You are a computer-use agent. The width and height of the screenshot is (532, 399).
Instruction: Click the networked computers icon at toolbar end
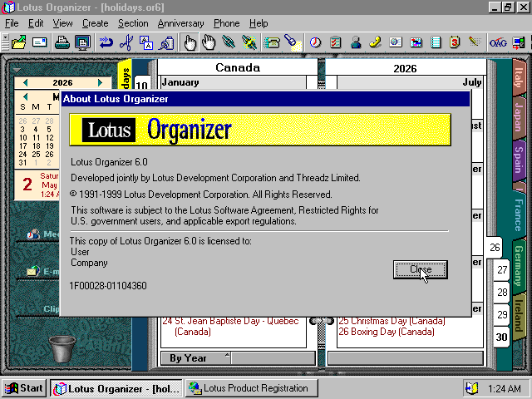point(518,42)
